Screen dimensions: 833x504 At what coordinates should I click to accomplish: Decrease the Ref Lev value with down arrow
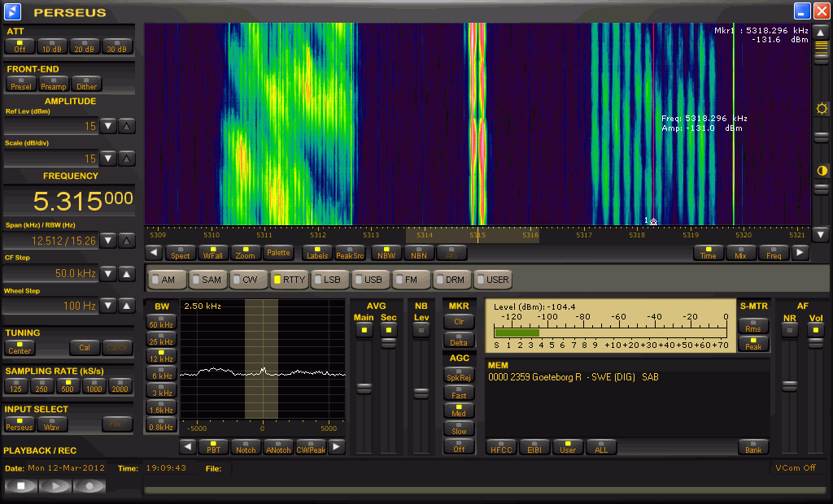[x=110, y=126]
